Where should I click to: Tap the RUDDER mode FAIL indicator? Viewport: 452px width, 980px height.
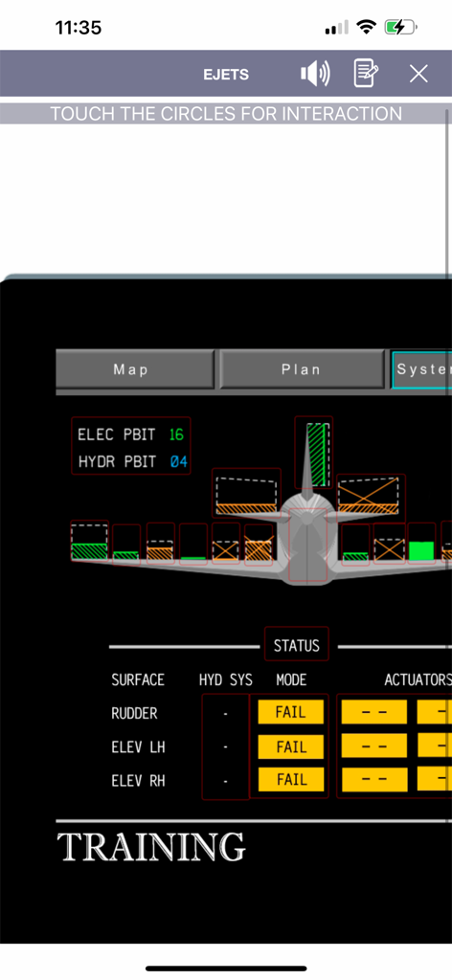point(291,712)
